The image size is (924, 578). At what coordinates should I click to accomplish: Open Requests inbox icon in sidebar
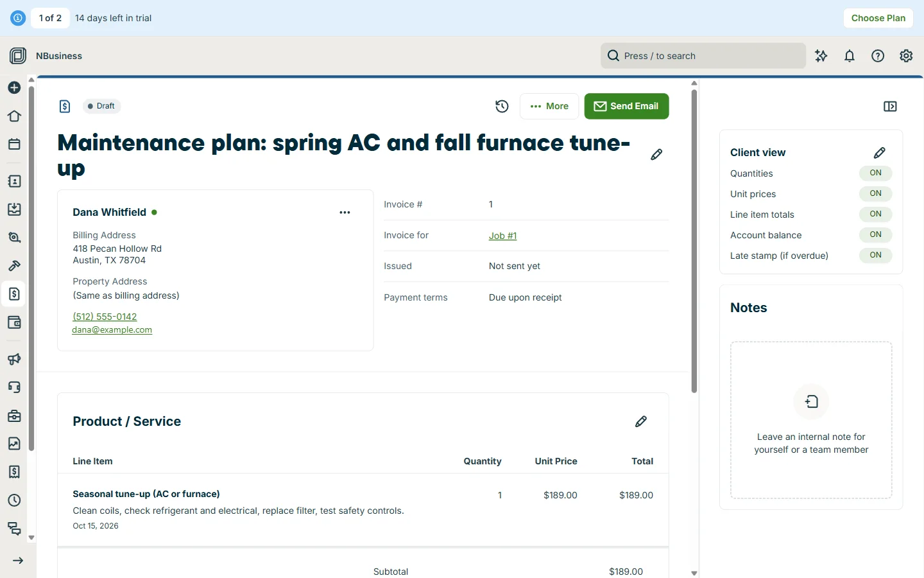(14, 209)
